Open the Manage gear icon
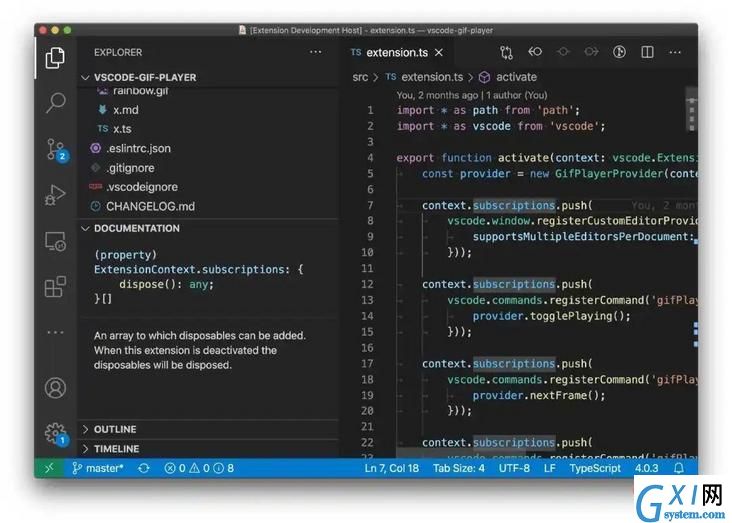This screenshot has width=732, height=523. tap(56, 433)
